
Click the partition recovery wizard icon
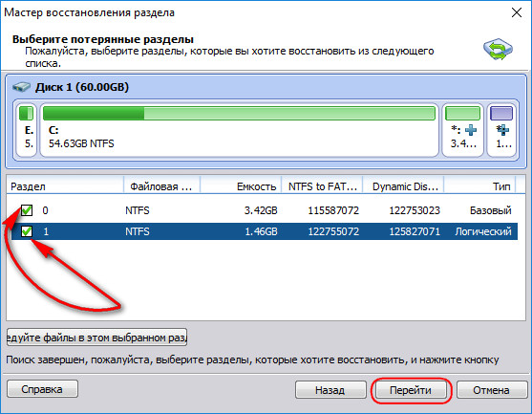[x=498, y=50]
